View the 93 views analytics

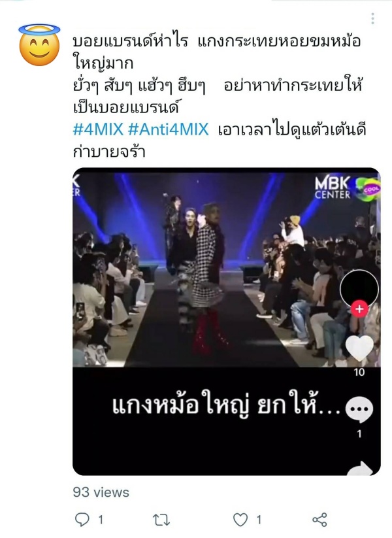[101, 492]
